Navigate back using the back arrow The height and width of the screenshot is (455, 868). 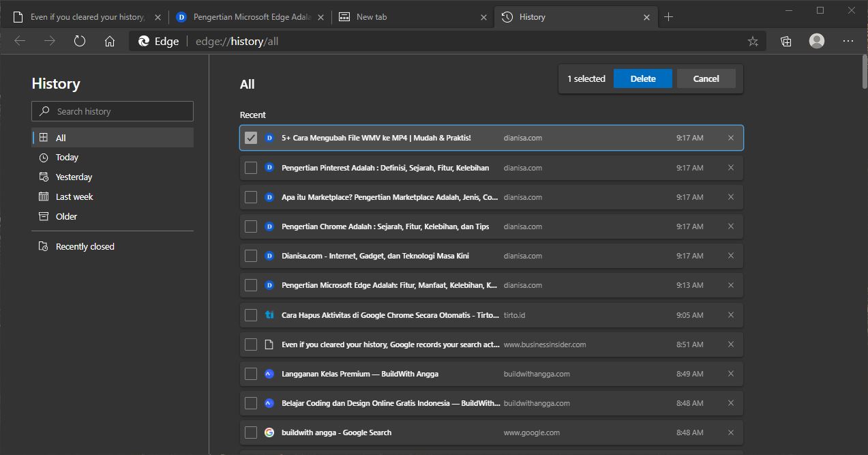[x=20, y=41]
